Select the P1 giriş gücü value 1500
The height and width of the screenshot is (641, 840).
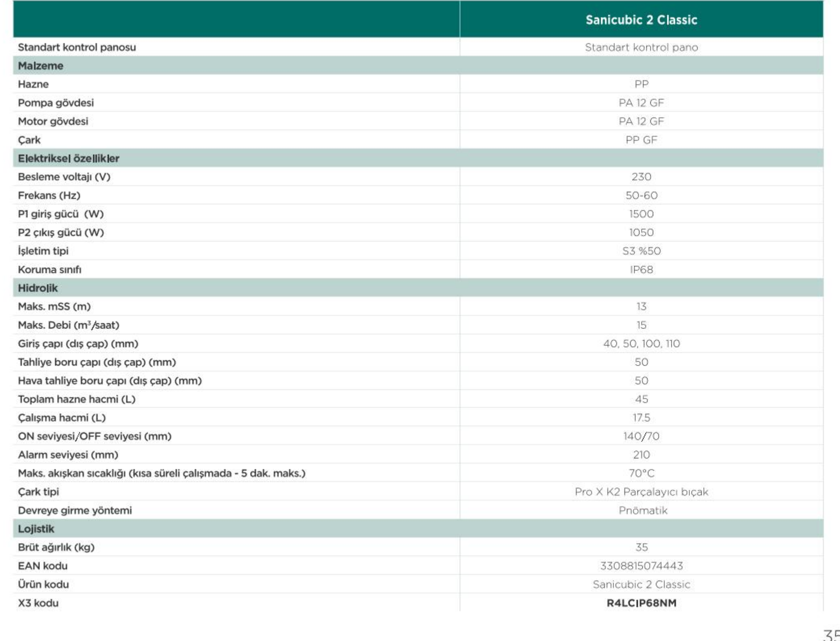click(641, 214)
